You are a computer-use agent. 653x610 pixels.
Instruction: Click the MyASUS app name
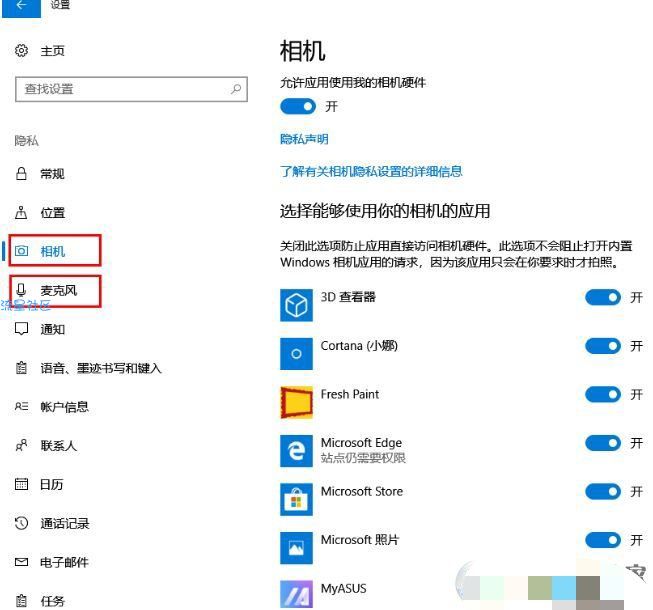344,588
